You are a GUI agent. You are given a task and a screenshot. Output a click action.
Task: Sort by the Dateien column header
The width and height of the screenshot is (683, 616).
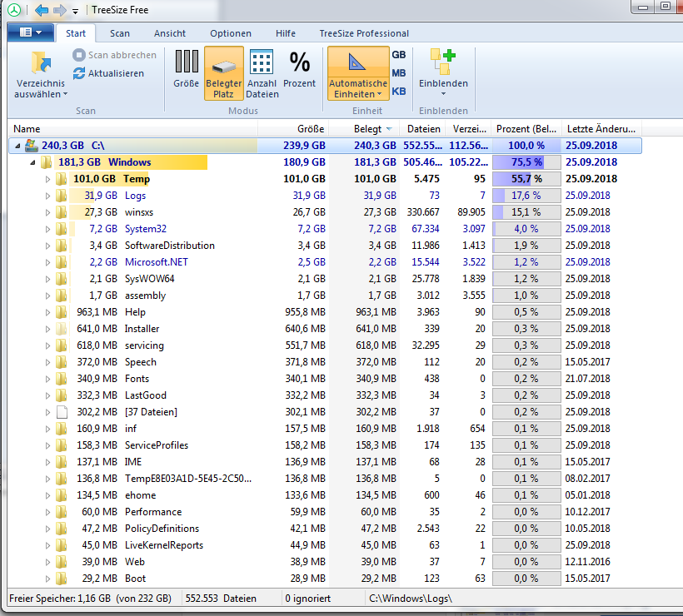[423, 129]
